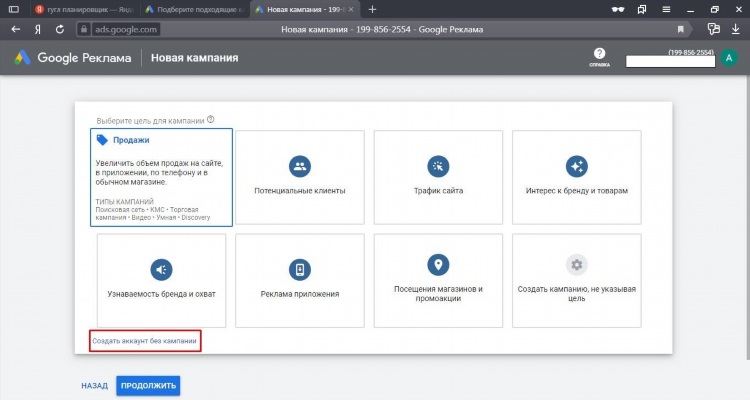This screenshot has height=400, width=750.
Task: Click the Интерес к бренду и товарам label
Action: point(577,190)
